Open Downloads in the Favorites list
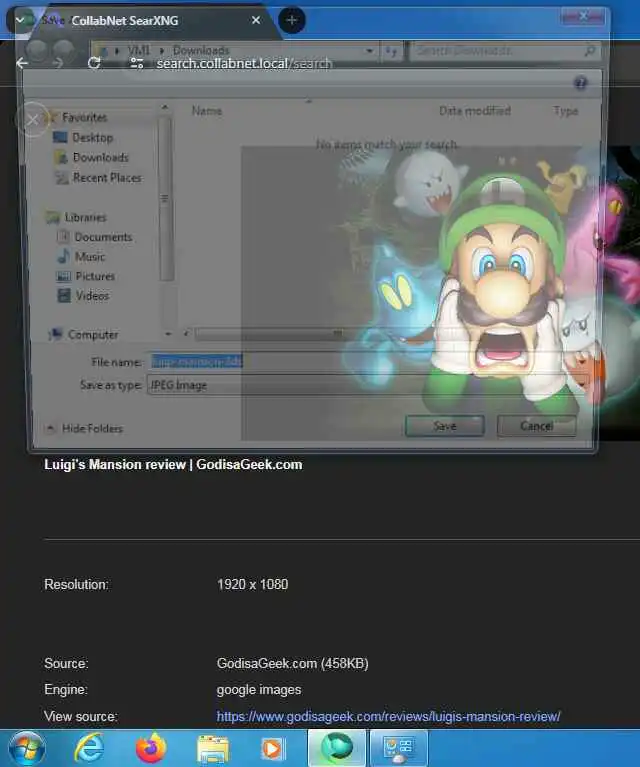Screen dimensions: 640x767 pyautogui.click(x=100, y=158)
